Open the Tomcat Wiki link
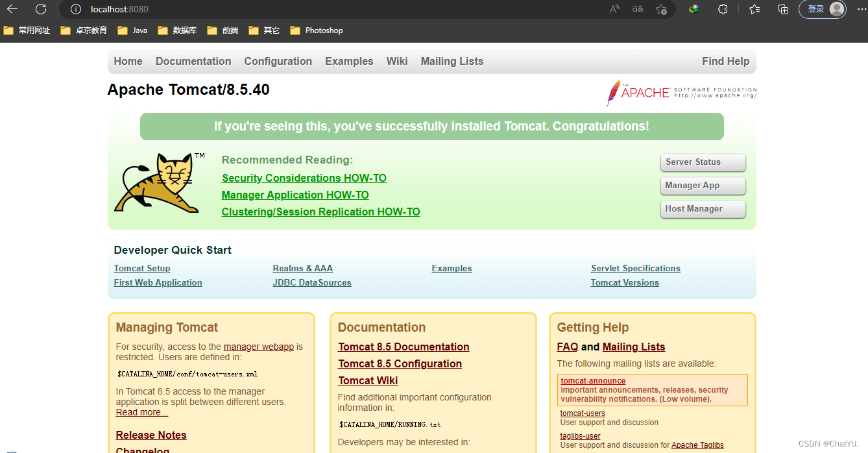The image size is (868, 453). point(368,380)
